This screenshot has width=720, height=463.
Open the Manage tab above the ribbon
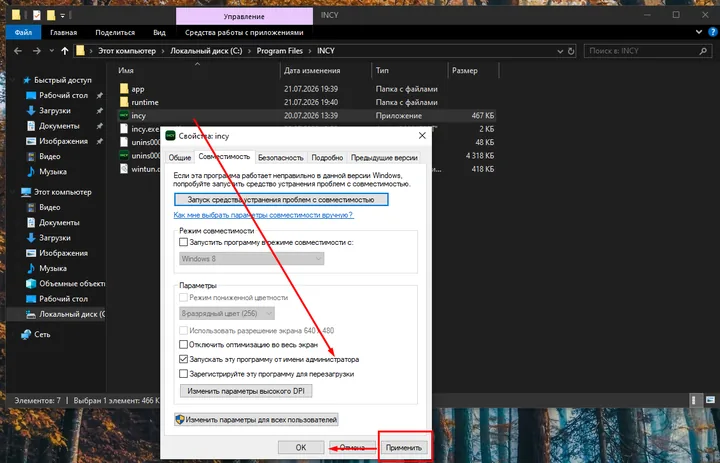(244, 16)
